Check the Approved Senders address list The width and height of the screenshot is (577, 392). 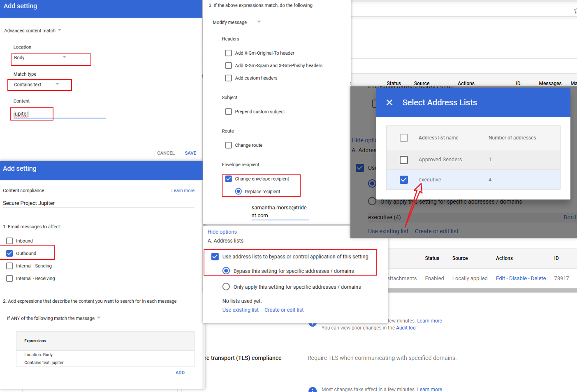click(x=404, y=160)
